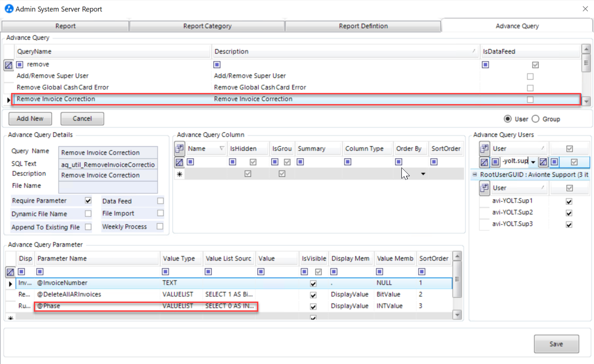This screenshot has height=364, width=594.
Task: Click scroll-up arrow of Advance Query grid
Action: point(587,49)
